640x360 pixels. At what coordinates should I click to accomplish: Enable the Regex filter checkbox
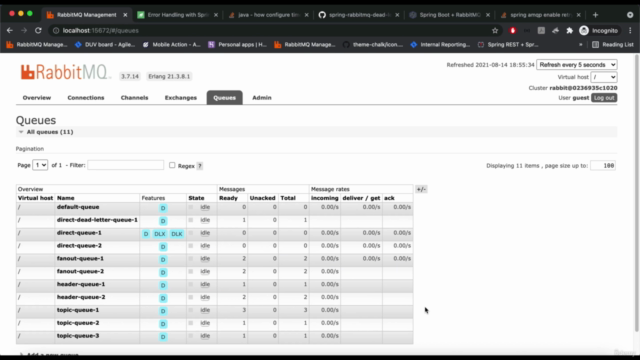[172, 165]
